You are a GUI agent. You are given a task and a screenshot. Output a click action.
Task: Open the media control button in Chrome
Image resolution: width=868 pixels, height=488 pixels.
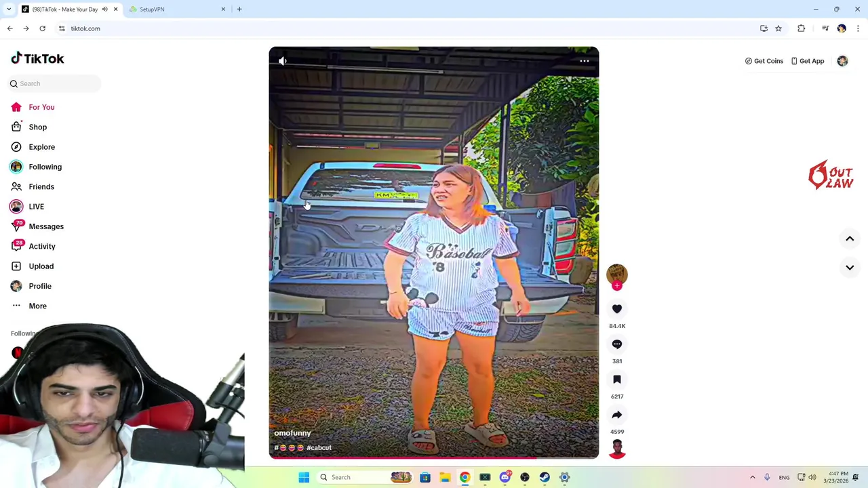[825, 28]
